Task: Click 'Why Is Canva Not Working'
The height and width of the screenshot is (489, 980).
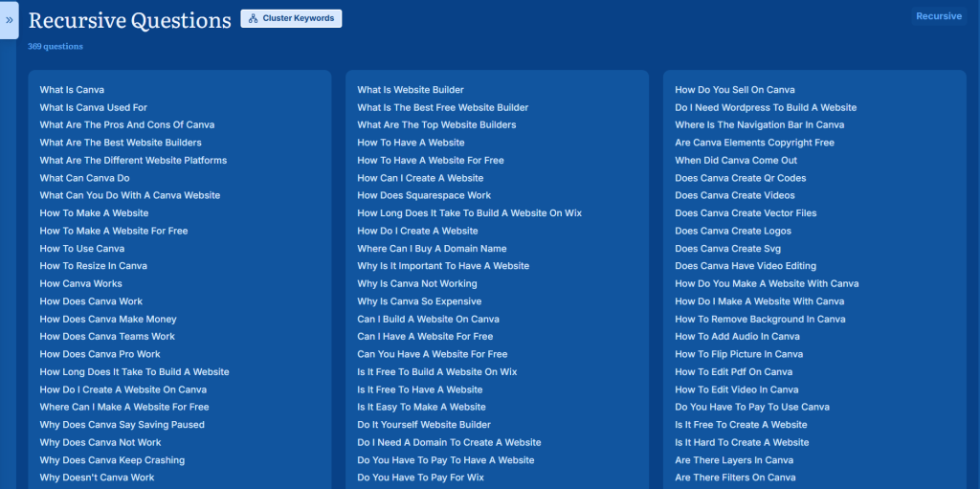Action: tap(417, 284)
